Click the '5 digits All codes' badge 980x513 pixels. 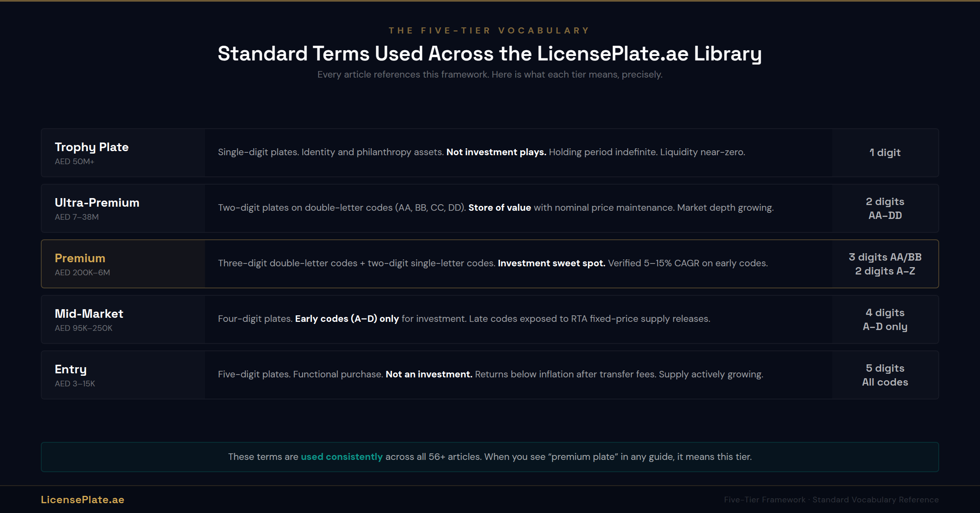(x=885, y=375)
